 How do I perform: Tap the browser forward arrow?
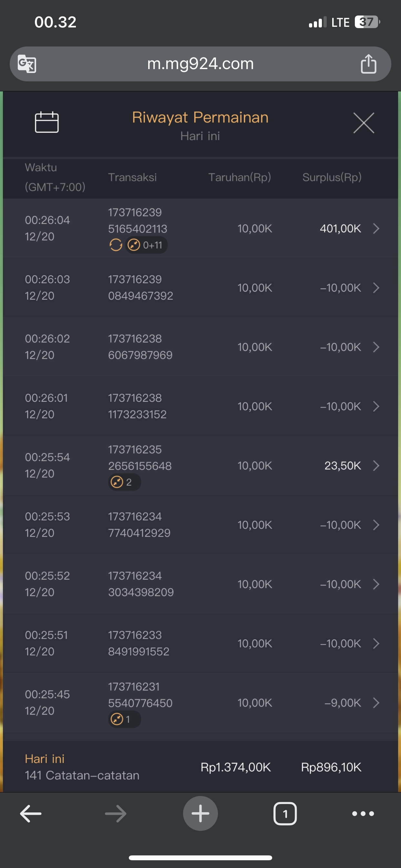pos(116,814)
